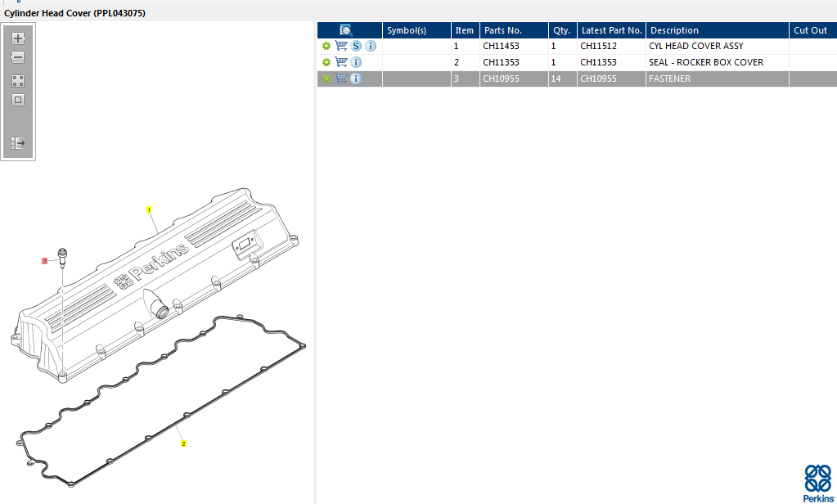Open the parts search magnifier icon in header
This screenshot has width=837, height=504.
click(x=346, y=30)
